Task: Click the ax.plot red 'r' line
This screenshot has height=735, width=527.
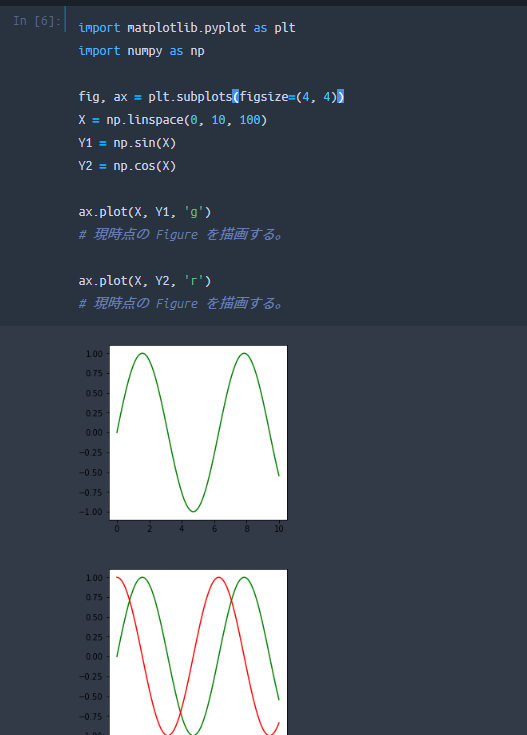Action: coord(145,280)
